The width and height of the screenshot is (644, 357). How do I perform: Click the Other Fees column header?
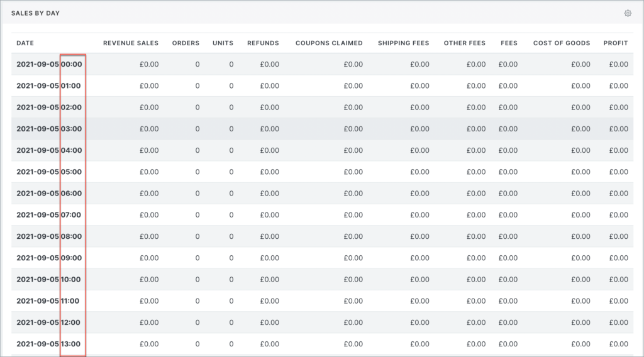(464, 43)
